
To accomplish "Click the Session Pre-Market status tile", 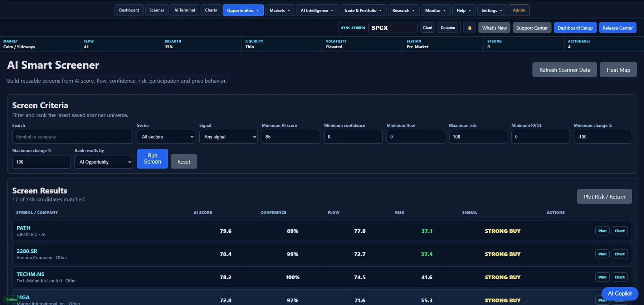I will tap(443, 44).
